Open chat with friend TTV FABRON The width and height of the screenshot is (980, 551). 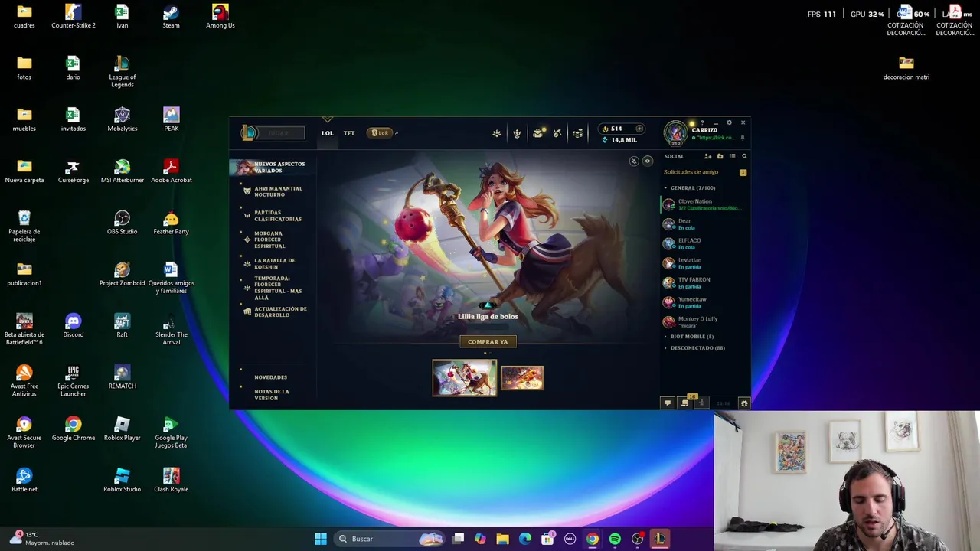[704, 283]
